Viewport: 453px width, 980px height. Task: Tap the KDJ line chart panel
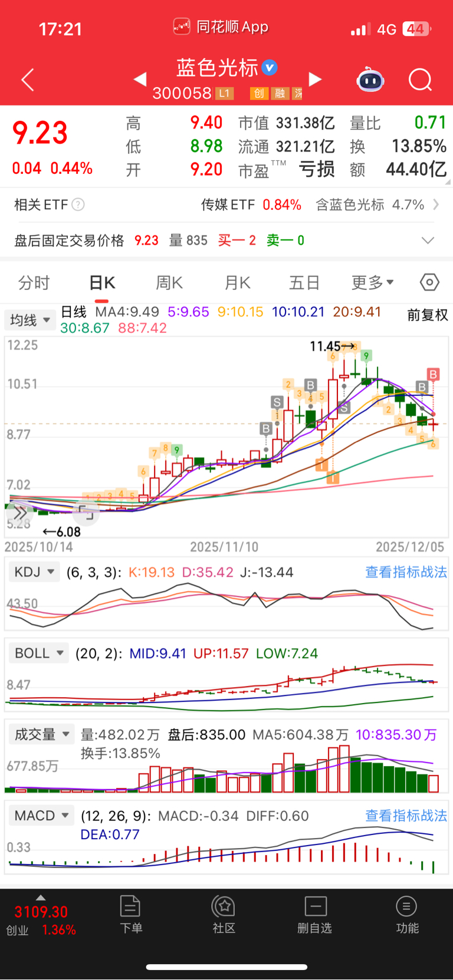click(x=226, y=606)
